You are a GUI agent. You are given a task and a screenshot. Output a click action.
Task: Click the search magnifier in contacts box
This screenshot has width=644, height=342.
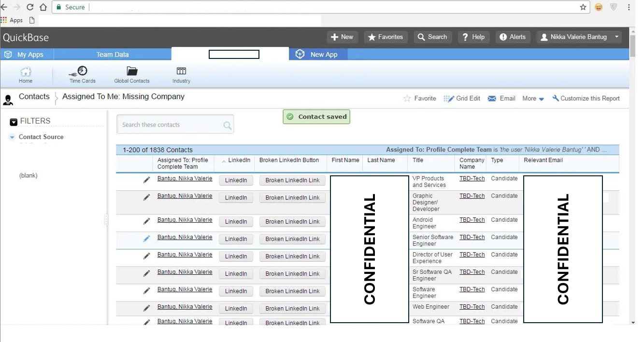coord(228,126)
